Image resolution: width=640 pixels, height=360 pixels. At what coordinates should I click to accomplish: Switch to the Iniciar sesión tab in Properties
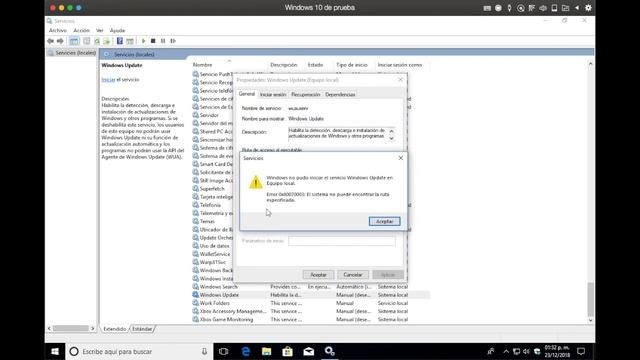pyautogui.click(x=273, y=94)
